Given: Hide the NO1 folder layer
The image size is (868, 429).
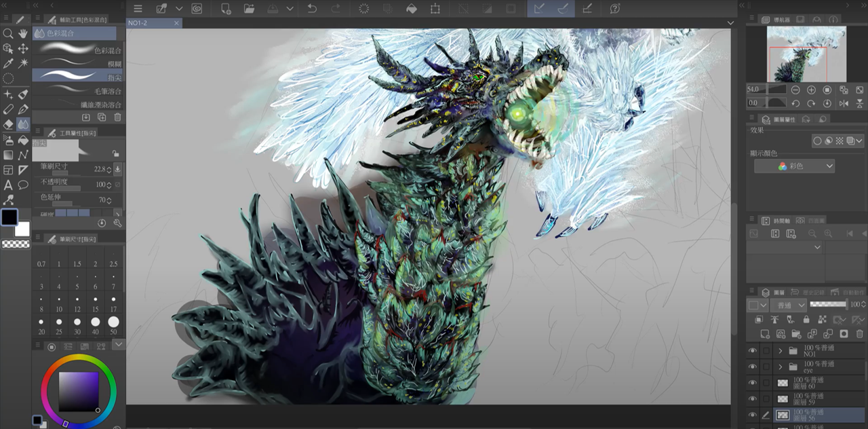Looking at the screenshot, I should click(752, 351).
